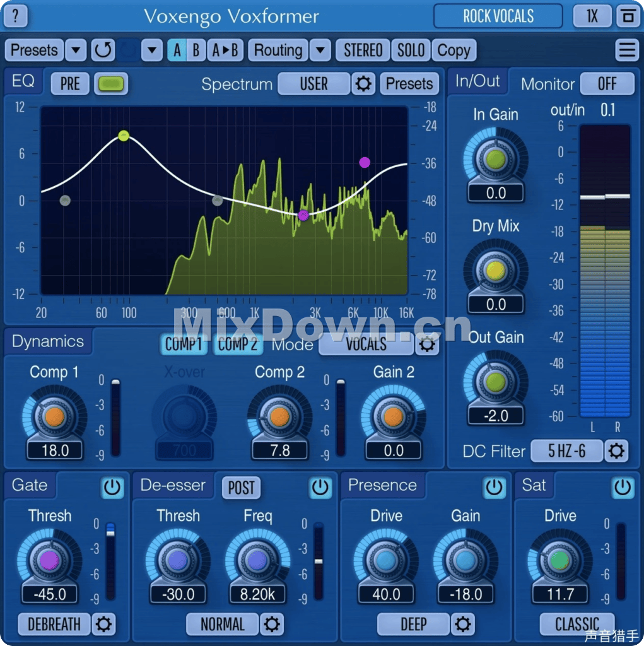Viewport: 644px width, 646px height.
Task: Open the VOCALS mode selector
Action: coord(366,344)
